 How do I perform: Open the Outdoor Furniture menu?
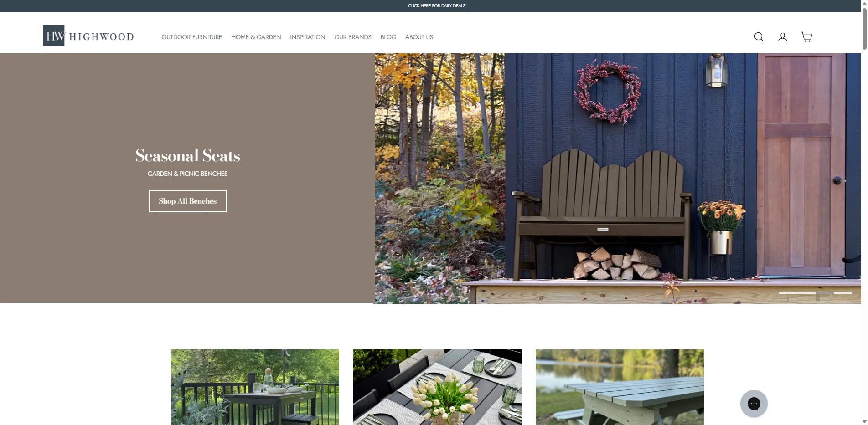pos(192,37)
